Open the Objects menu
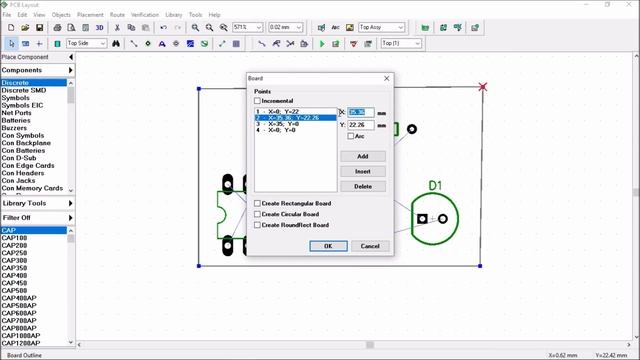The height and width of the screenshot is (360, 640). (61, 15)
